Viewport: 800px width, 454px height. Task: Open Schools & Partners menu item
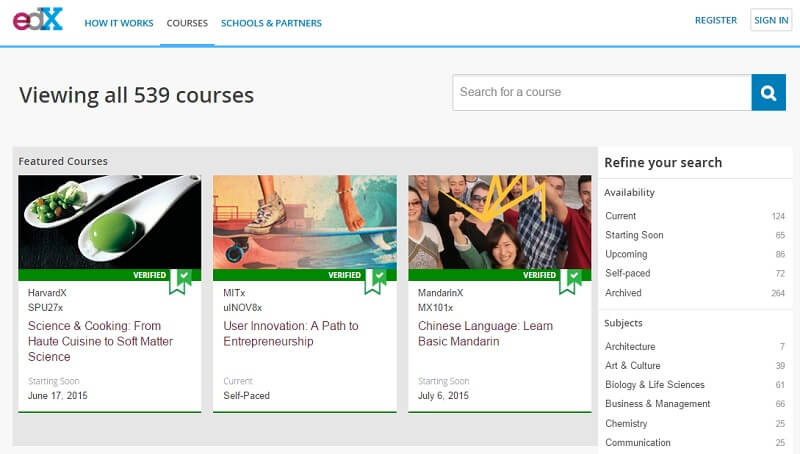click(271, 23)
